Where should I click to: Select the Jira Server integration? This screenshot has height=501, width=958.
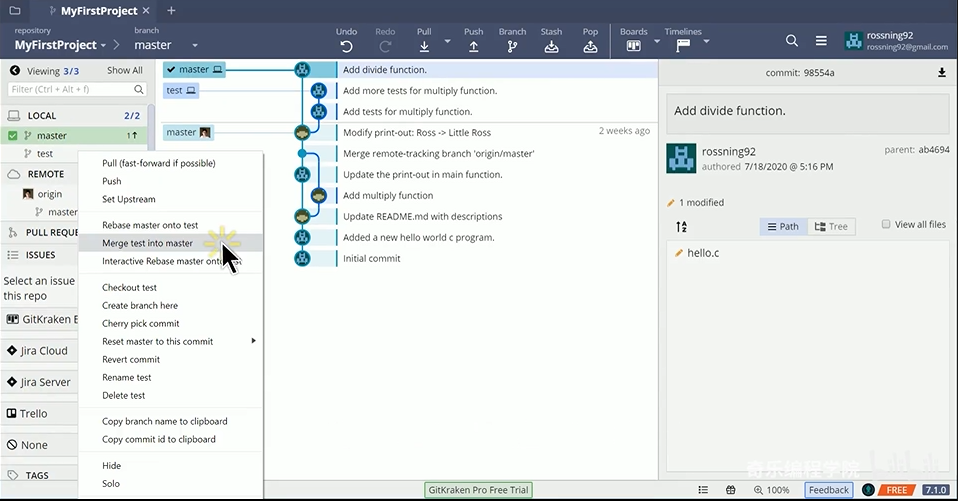coord(38,382)
